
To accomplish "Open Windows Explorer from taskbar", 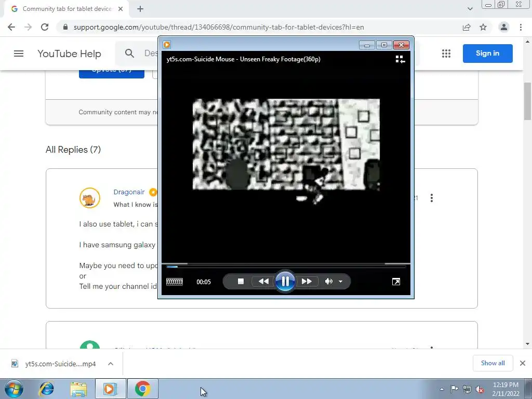I will (78, 389).
